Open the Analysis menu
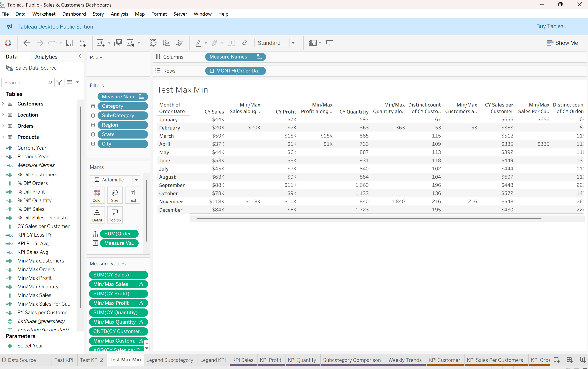The height and width of the screenshot is (369, 588). pyautogui.click(x=119, y=14)
